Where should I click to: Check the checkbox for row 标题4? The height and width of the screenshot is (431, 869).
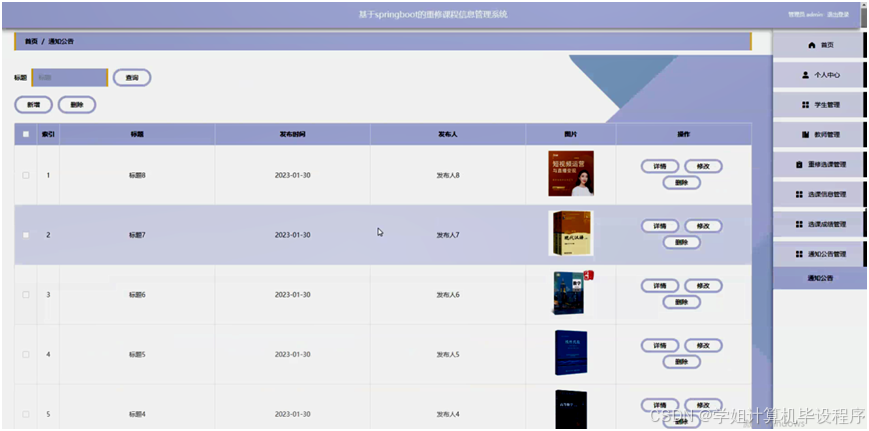(x=25, y=414)
